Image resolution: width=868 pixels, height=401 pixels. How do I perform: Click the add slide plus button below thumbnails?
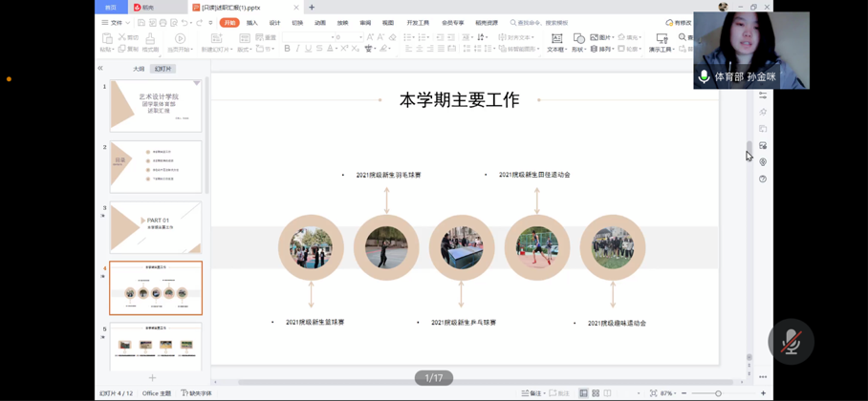[x=152, y=378]
